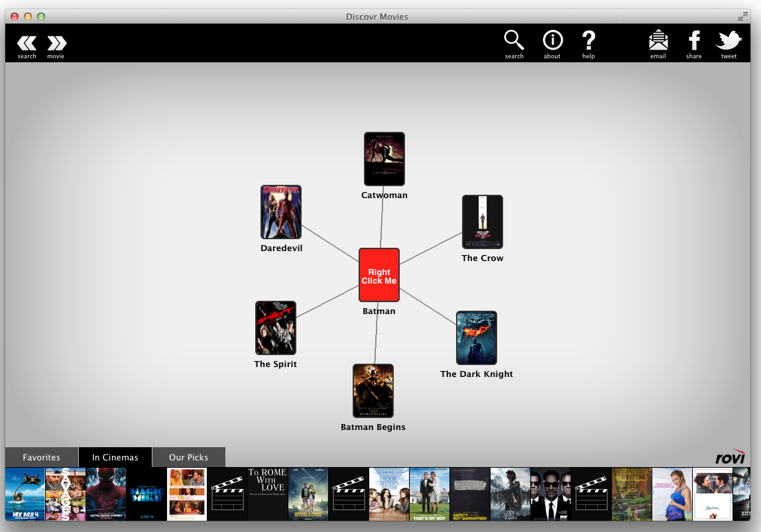Open search via the magnifying glass icon
This screenshot has height=532, width=761.
514,41
